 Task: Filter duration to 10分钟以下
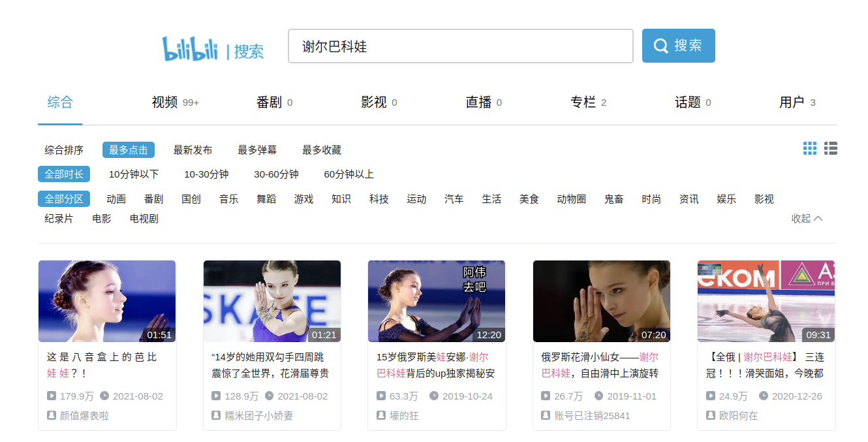134,174
